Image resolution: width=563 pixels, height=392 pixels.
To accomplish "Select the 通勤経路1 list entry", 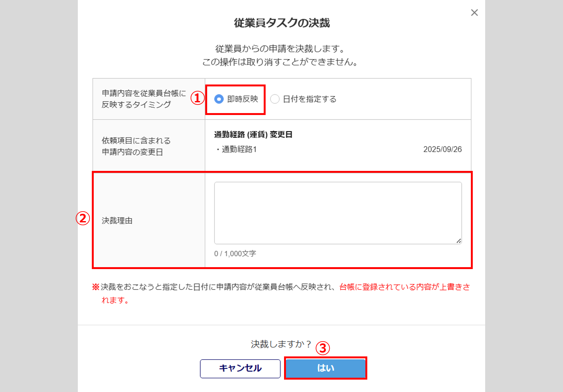I will [239, 149].
